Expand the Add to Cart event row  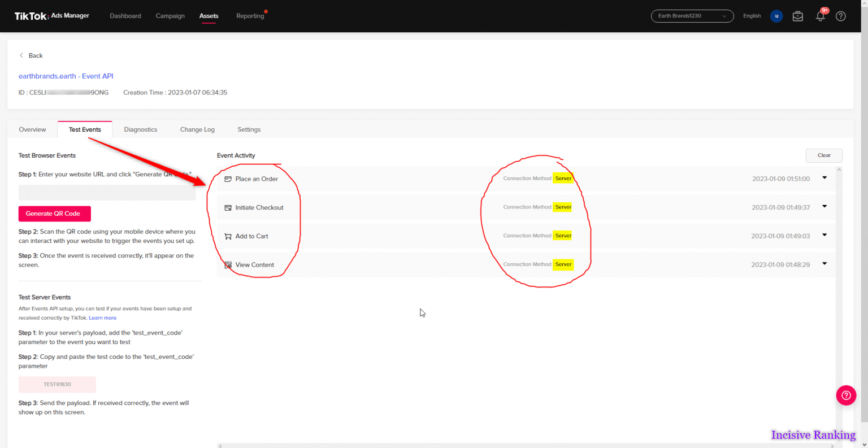(x=824, y=235)
